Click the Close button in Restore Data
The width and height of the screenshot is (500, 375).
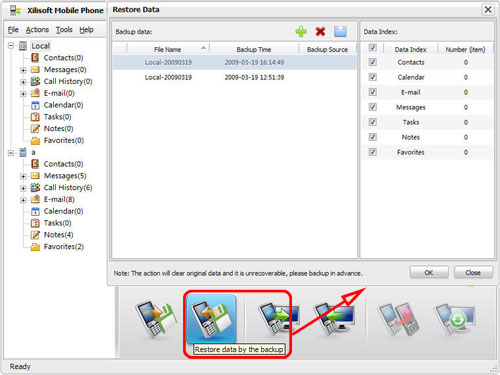click(x=473, y=272)
